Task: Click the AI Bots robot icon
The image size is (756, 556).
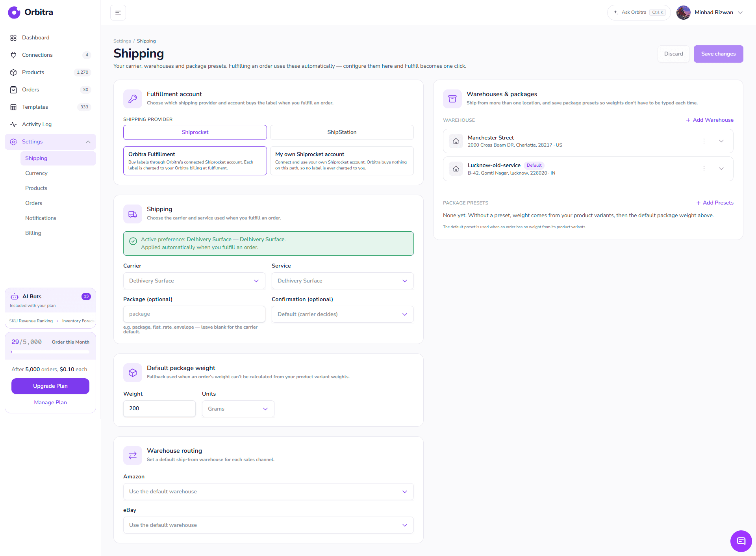Action: coord(15,296)
